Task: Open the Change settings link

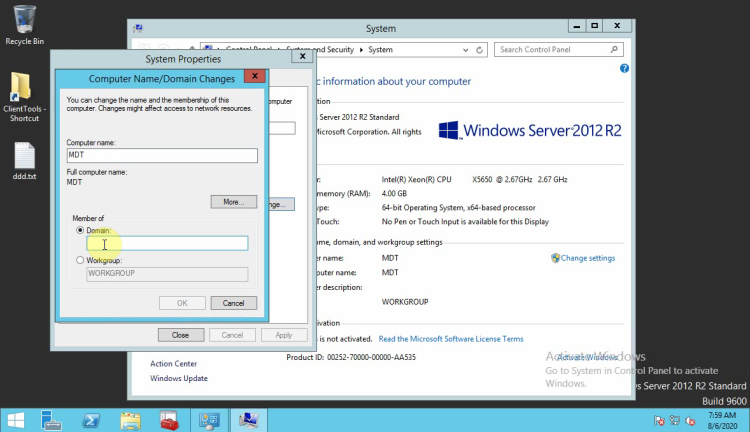Action: (x=587, y=258)
